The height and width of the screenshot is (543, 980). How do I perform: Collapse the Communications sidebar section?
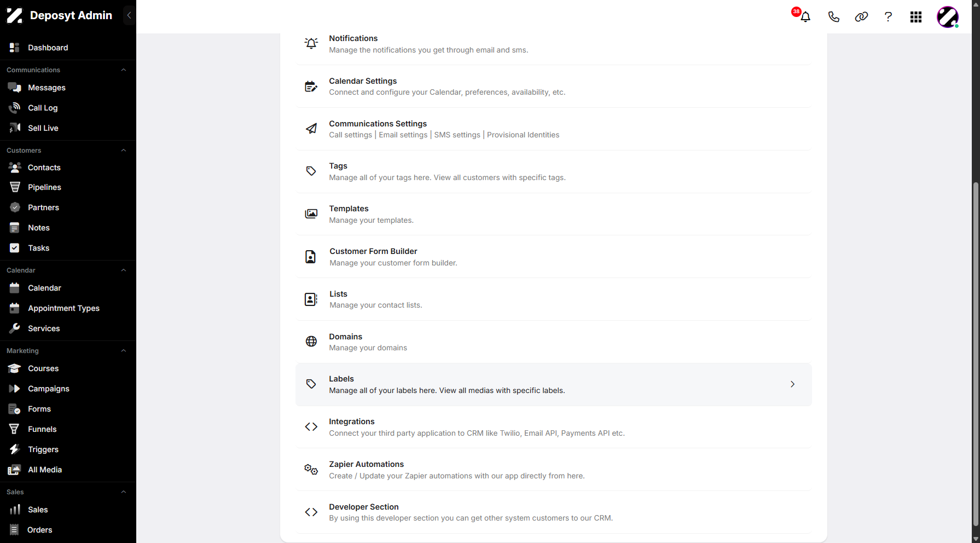pos(124,70)
